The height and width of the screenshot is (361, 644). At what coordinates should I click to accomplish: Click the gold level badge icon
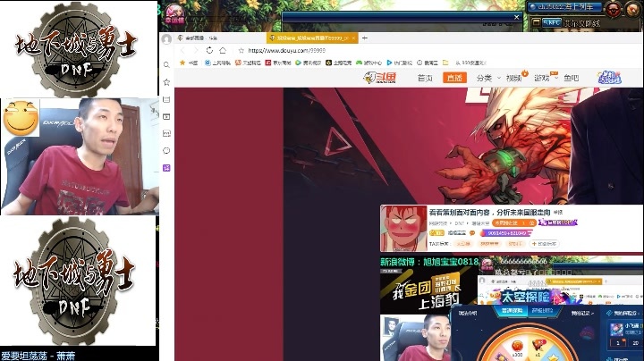437,233
